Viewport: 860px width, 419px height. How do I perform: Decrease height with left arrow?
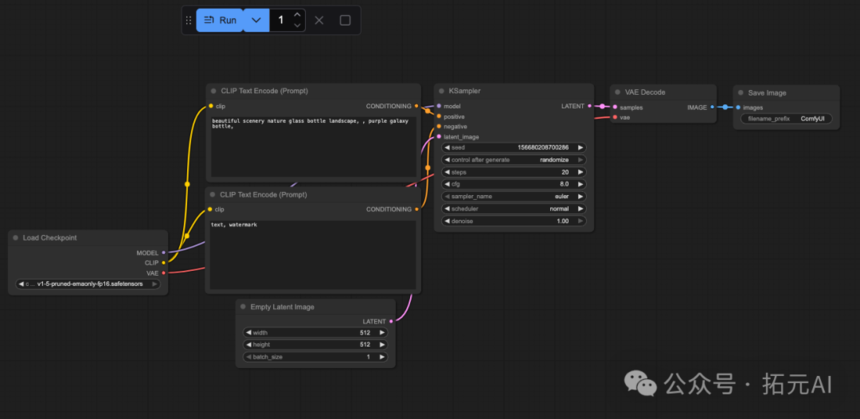248,345
